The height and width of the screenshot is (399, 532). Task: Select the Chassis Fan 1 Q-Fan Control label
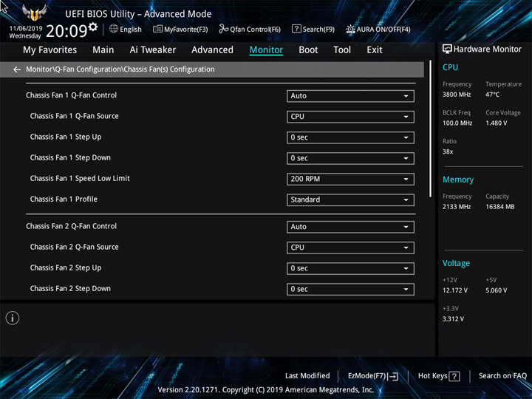71,95
